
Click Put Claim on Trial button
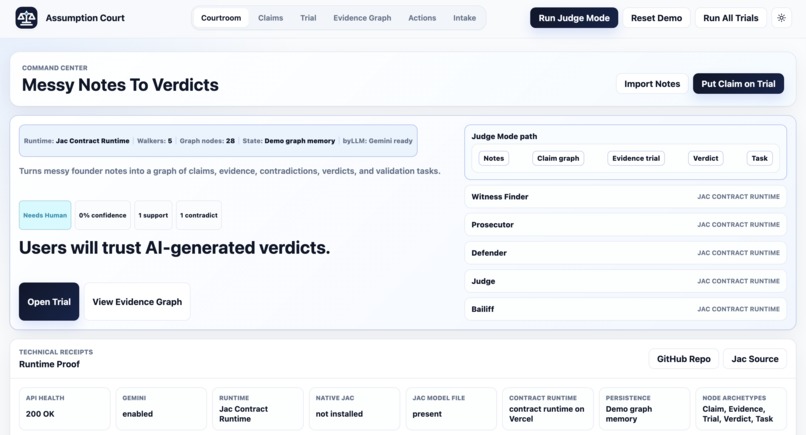[x=738, y=84]
